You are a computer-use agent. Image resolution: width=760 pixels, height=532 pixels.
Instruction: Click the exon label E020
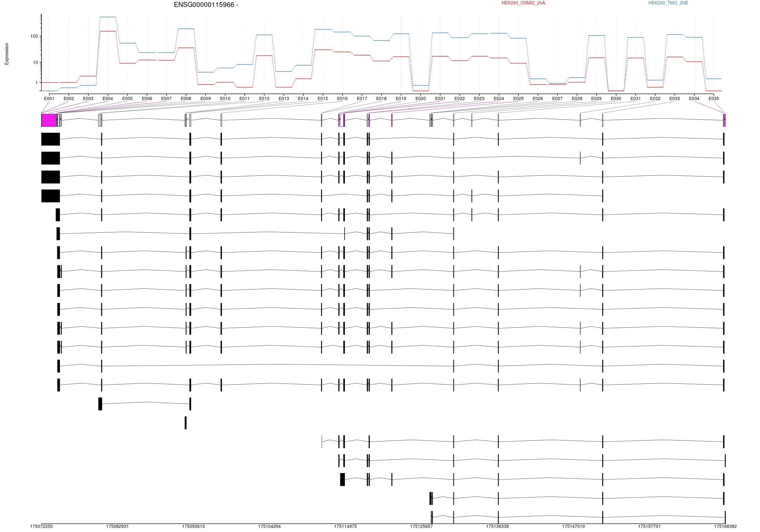(x=421, y=99)
